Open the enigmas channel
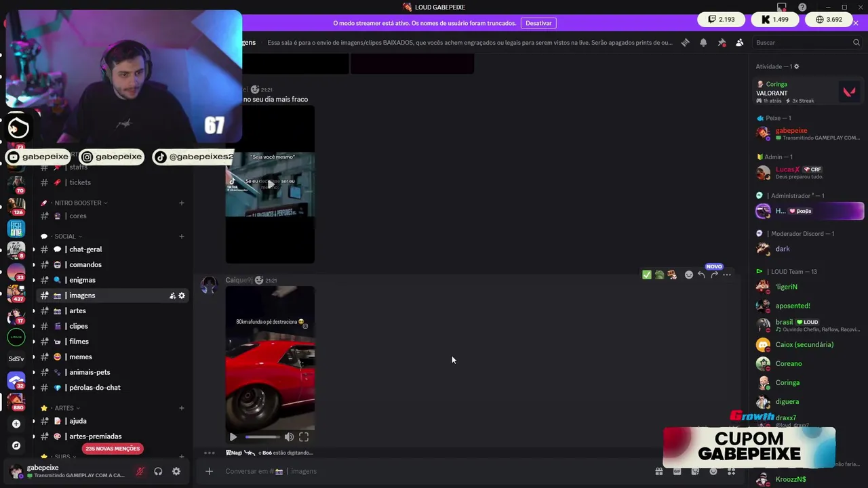The width and height of the screenshot is (868, 488). click(112, 280)
